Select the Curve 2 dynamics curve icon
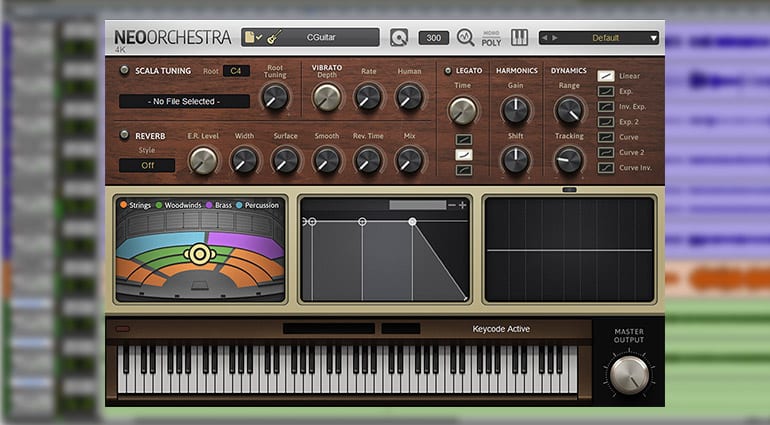The image size is (770, 425). (605, 152)
